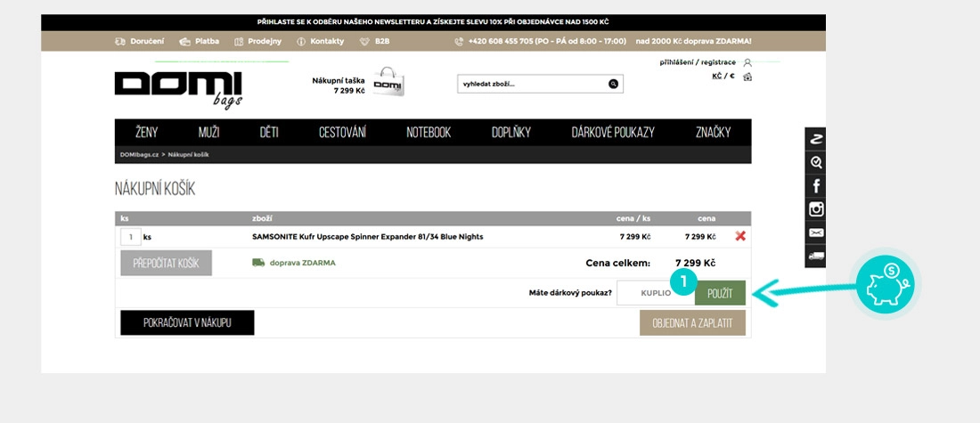Open the Instagram icon in side panel
980x423 pixels.
tap(816, 209)
